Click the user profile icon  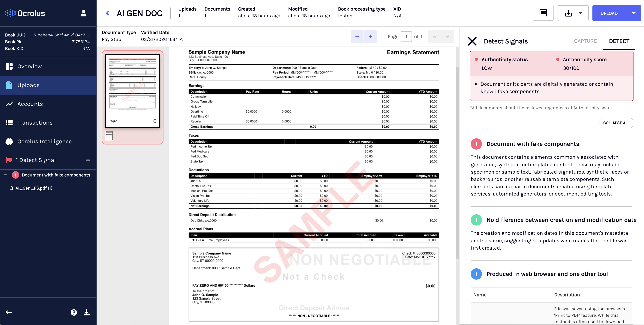coord(83,13)
